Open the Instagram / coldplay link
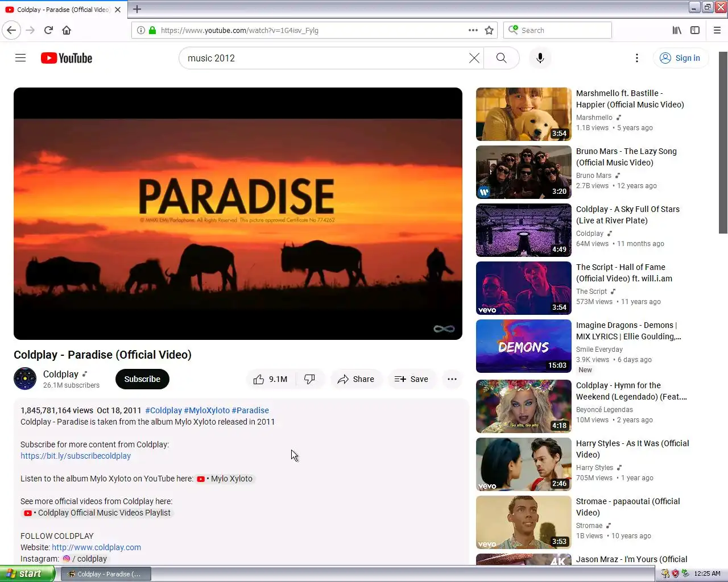This screenshot has height=582, width=728. click(x=85, y=559)
